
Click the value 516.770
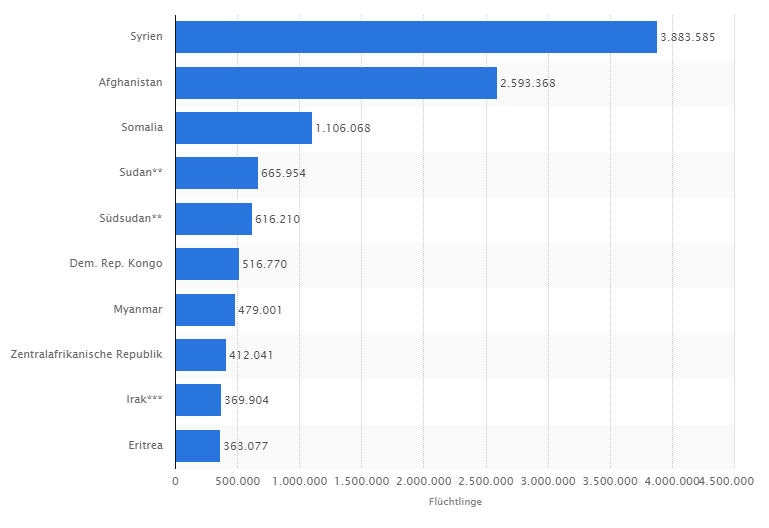click(x=265, y=264)
